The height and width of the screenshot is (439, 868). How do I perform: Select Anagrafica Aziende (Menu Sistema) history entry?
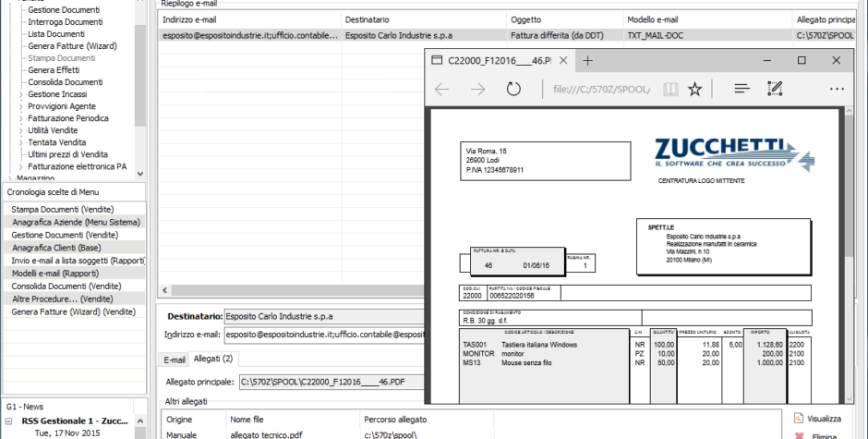point(76,222)
